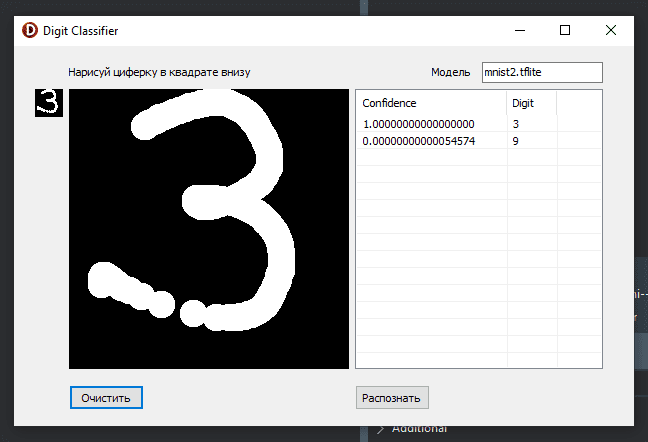Close the Digit Classifier window

click(611, 30)
